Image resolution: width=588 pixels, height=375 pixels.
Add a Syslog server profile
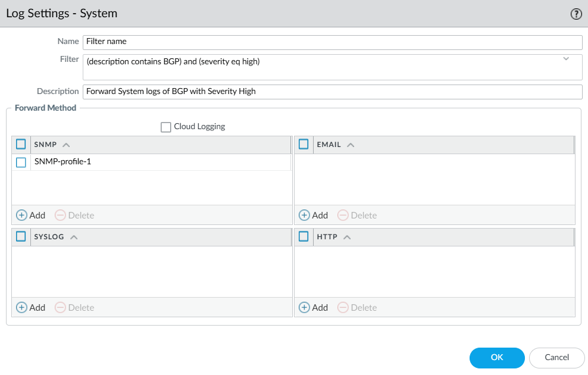pyautogui.click(x=30, y=307)
